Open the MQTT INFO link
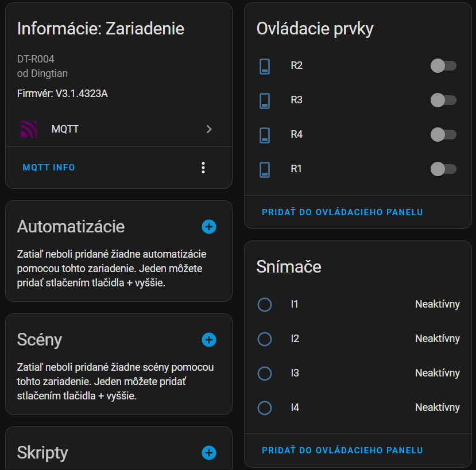This screenshot has width=476, height=470. [49, 168]
